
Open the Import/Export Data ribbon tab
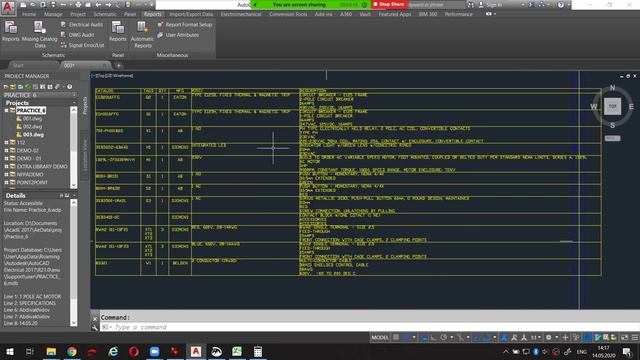191,14
